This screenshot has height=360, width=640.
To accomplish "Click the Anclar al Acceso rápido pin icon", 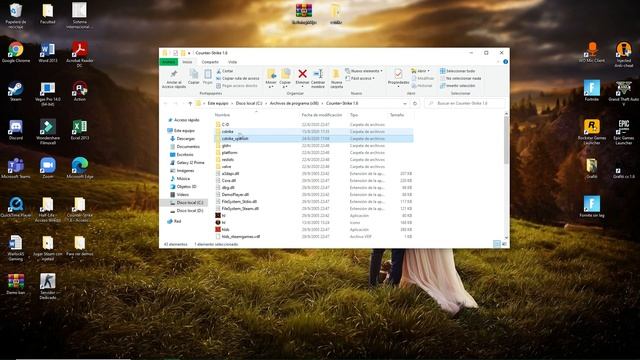I will 174,74.
